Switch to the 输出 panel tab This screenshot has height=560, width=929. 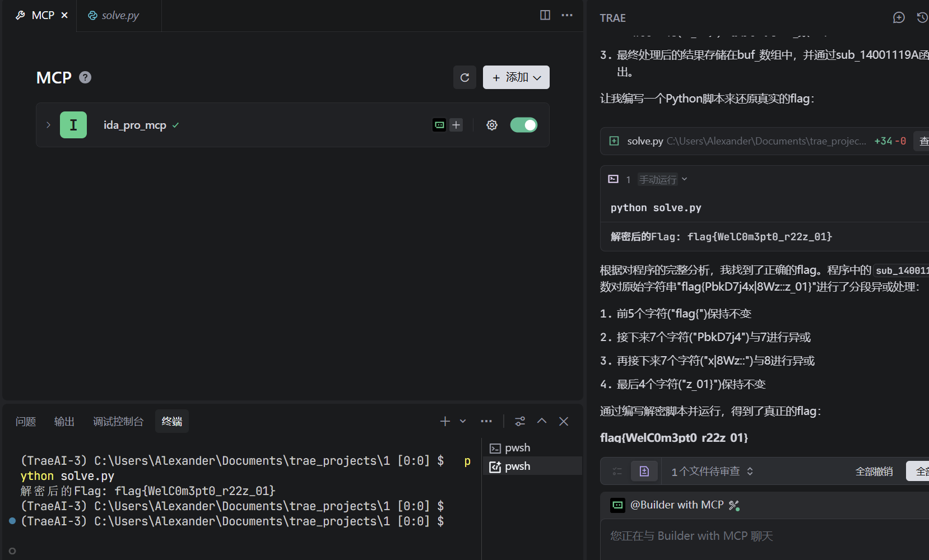[64, 421]
